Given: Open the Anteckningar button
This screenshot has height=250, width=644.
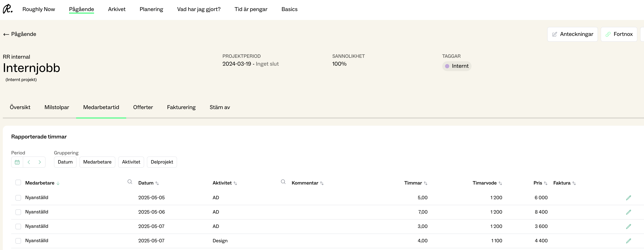Looking at the screenshot, I should click(x=572, y=34).
